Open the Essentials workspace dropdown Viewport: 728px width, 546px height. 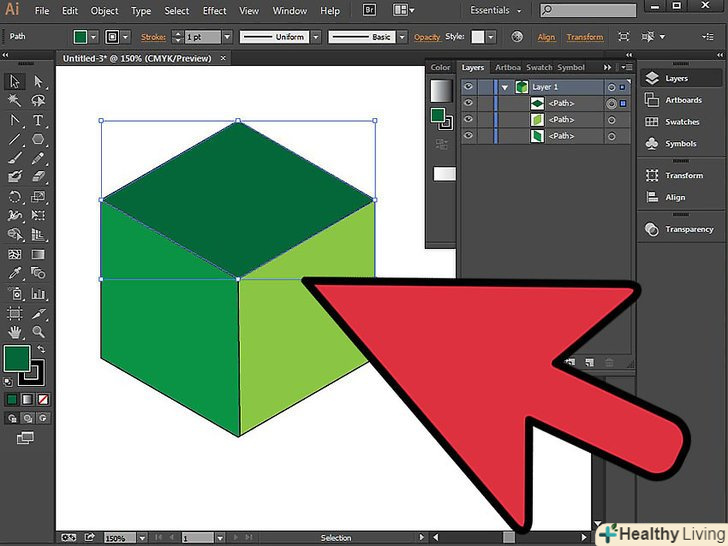[520, 10]
